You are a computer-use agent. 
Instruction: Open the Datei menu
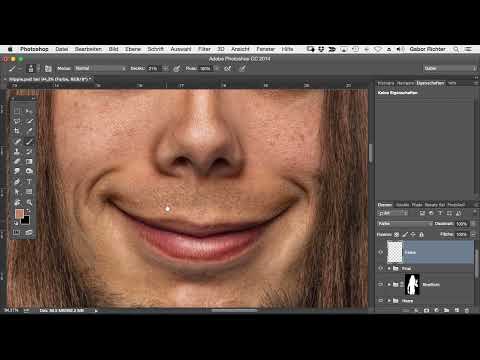click(x=62, y=49)
